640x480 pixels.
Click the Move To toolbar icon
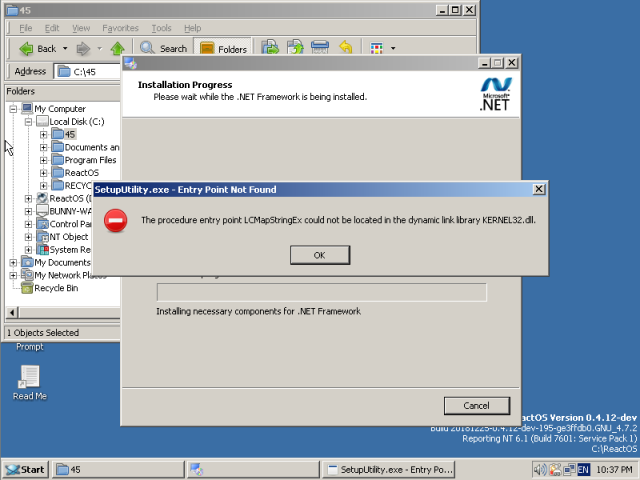pos(270,48)
